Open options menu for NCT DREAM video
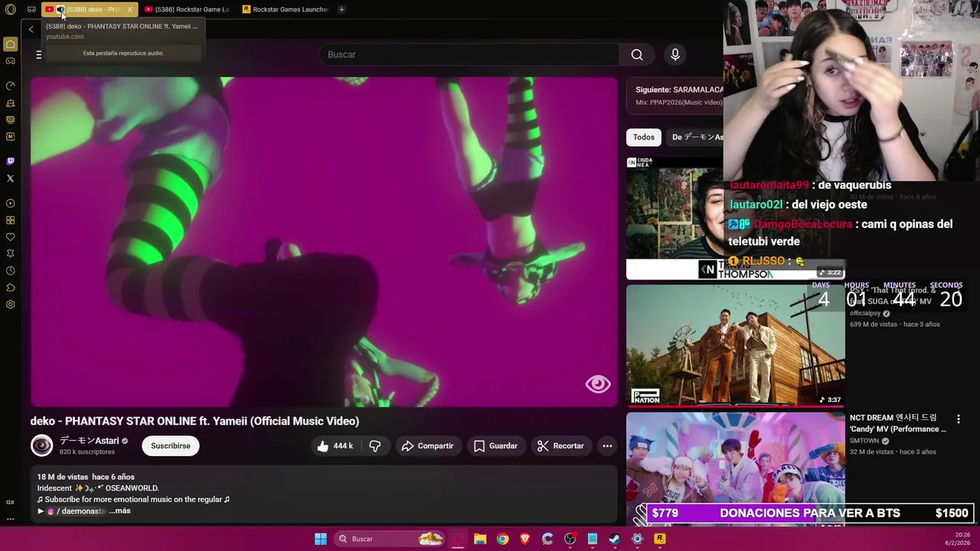This screenshot has width=980, height=551. (959, 419)
